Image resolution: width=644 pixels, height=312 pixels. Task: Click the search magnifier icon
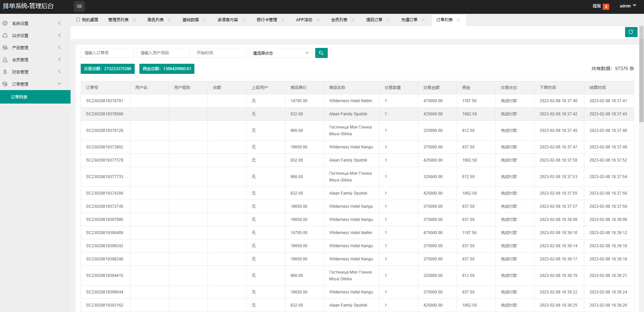pos(321,53)
